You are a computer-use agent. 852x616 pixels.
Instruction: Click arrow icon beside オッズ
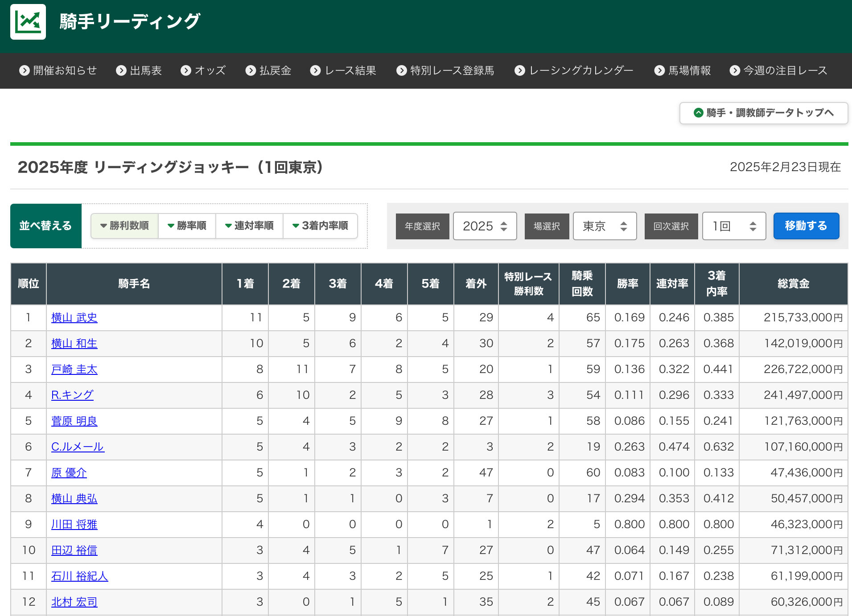pyautogui.click(x=185, y=70)
